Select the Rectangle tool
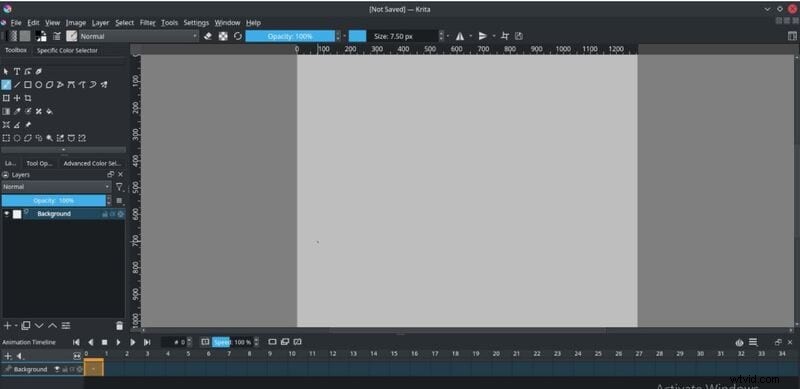This screenshot has height=389, width=800. coord(28,85)
